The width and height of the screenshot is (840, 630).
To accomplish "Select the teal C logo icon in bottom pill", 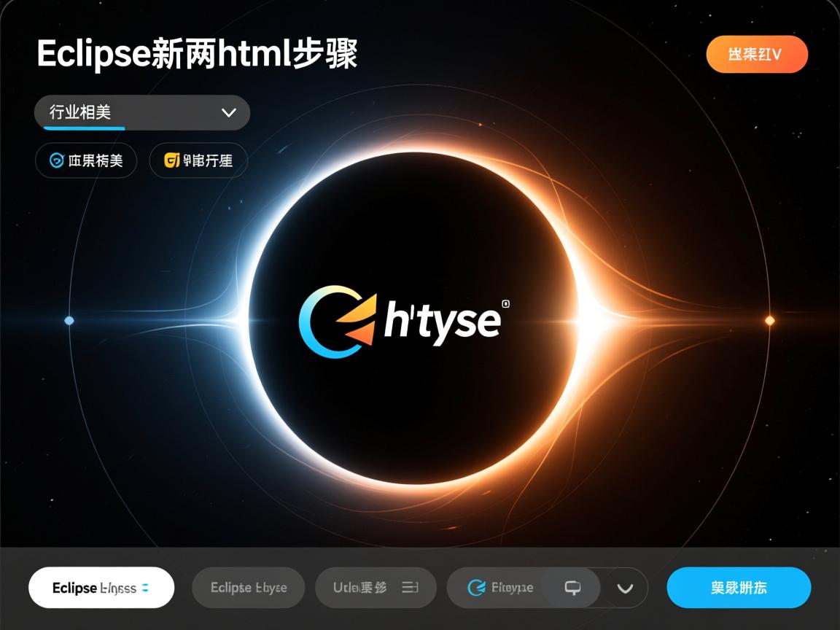I will (475, 588).
